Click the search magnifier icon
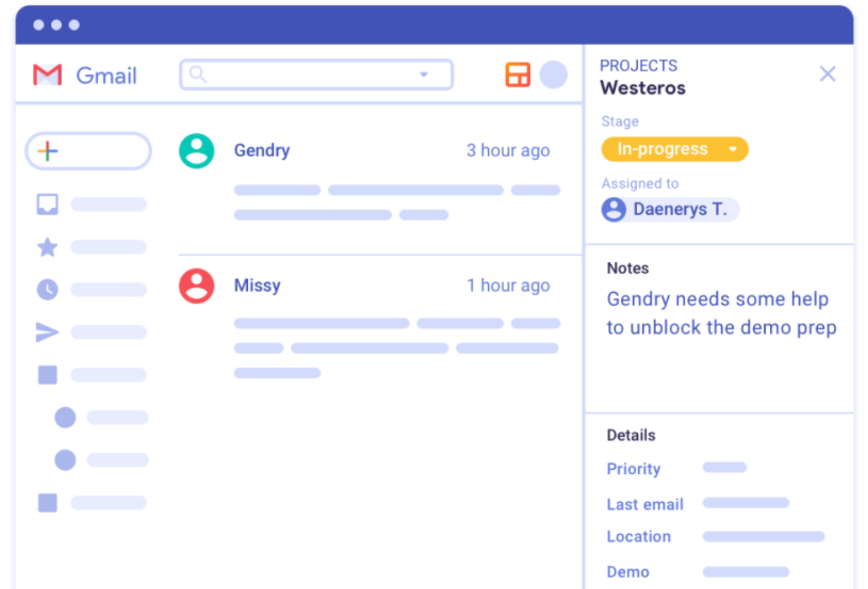868x589 pixels. (x=198, y=74)
